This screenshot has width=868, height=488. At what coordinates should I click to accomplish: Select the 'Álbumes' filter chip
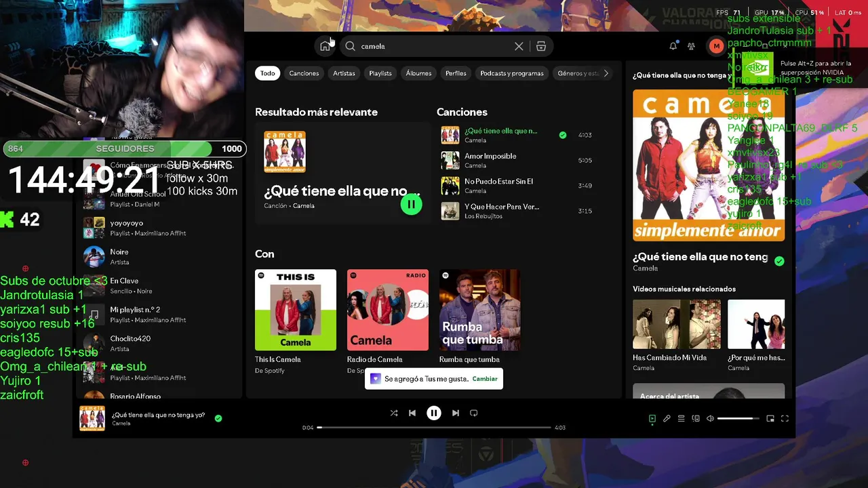(x=418, y=73)
